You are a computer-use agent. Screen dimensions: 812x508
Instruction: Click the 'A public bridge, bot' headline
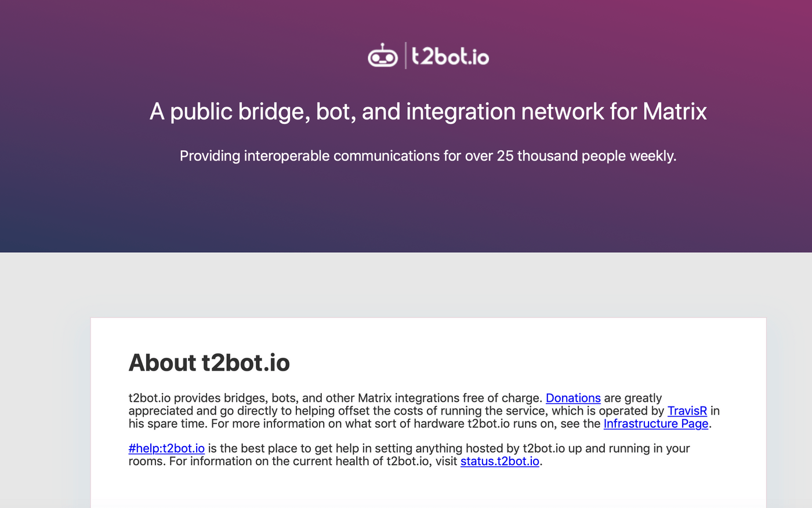(x=428, y=111)
